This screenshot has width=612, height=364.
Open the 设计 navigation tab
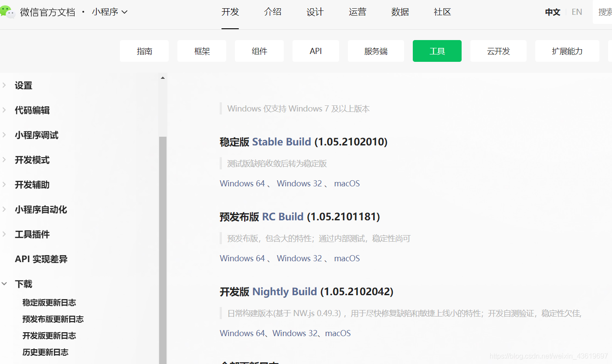tap(315, 12)
